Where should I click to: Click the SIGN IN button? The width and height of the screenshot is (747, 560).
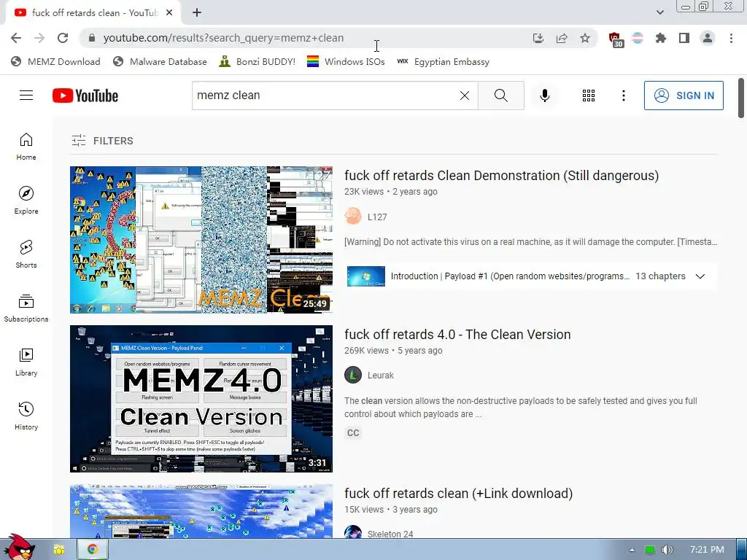(684, 96)
